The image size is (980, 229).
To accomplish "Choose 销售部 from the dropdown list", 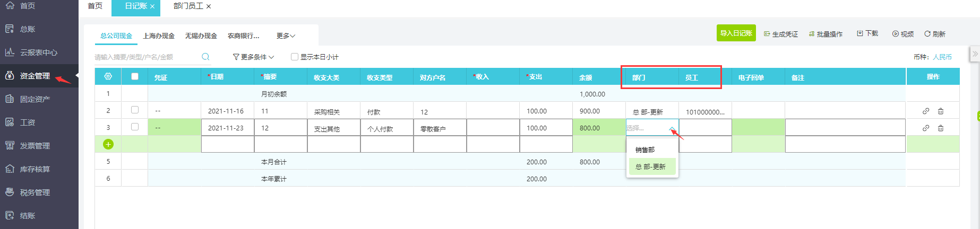I will [x=646, y=150].
